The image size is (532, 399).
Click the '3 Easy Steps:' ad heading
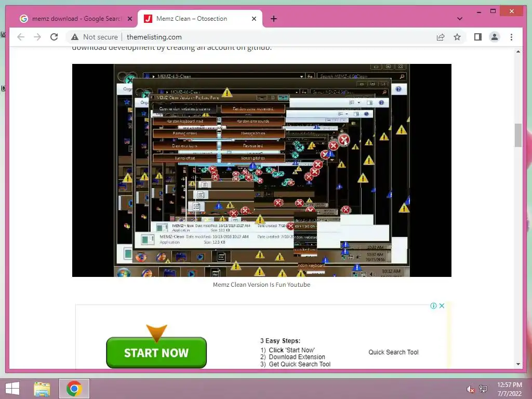[x=280, y=341]
